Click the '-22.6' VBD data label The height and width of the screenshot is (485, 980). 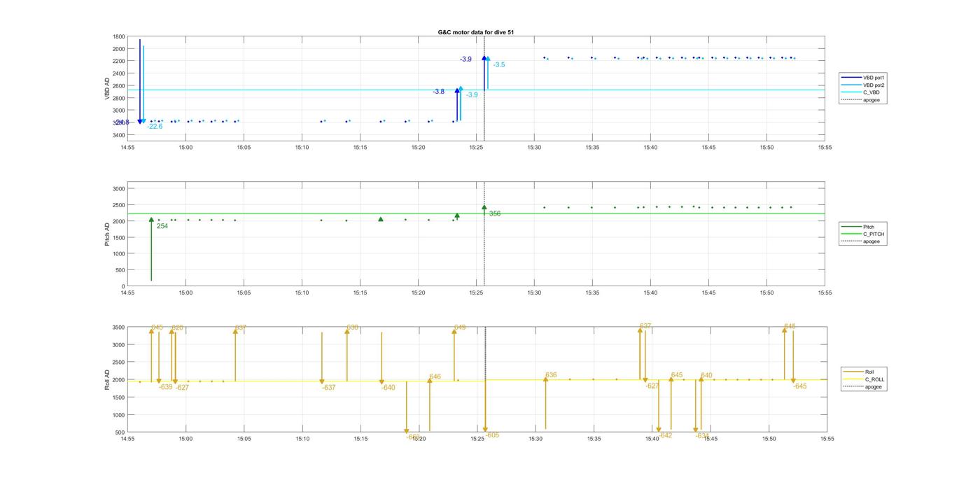click(x=155, y=127)
